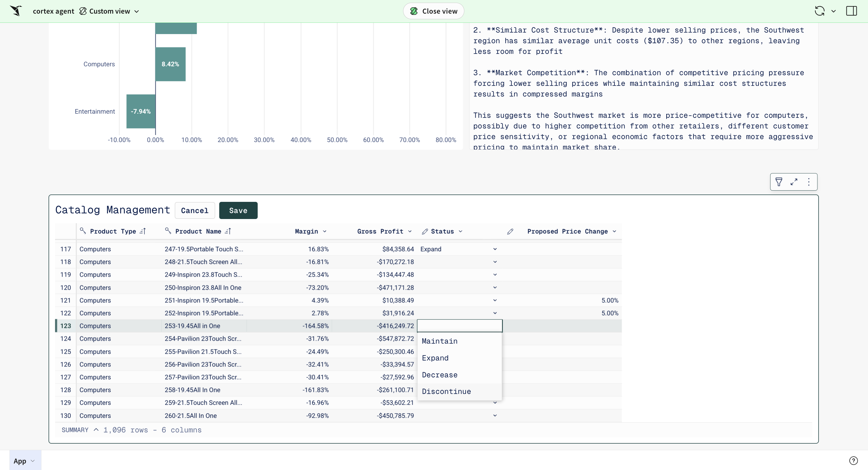Collapse the SUMMARY row chevron
This screenshot has width=868, height=470.
(96, 430)
